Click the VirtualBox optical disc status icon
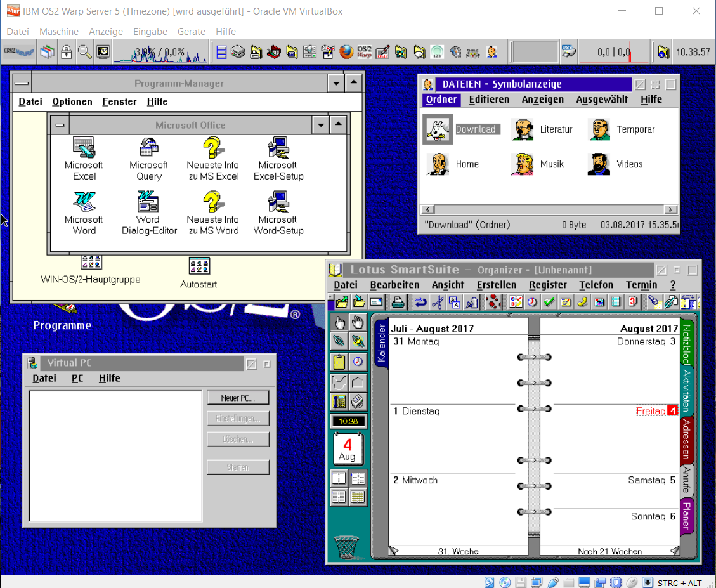This screenshot has width=716, height=588. click(x=505, y=582)
